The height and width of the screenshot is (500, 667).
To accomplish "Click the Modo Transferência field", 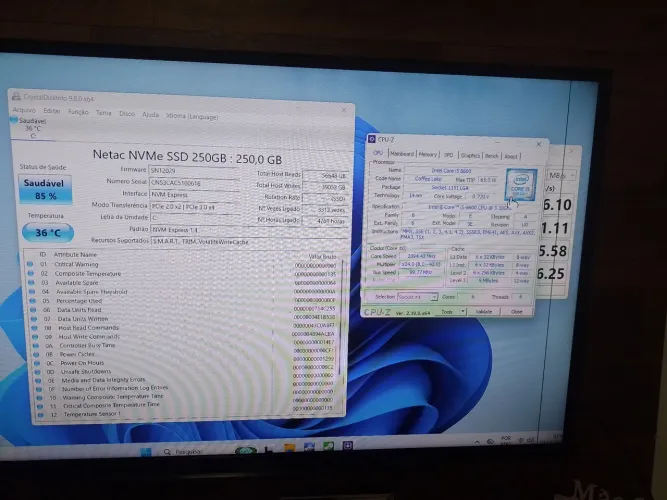I will click(x=195, y=207).
